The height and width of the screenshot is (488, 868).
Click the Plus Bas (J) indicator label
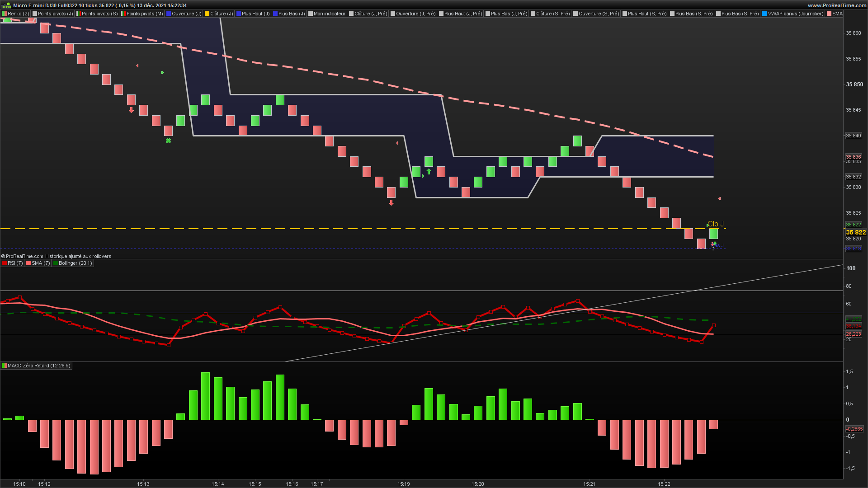coord(292,14)
